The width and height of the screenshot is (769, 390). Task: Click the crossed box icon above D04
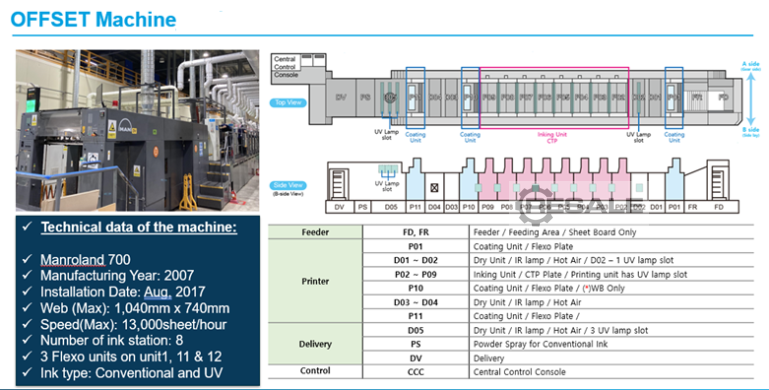coord(434,187)
